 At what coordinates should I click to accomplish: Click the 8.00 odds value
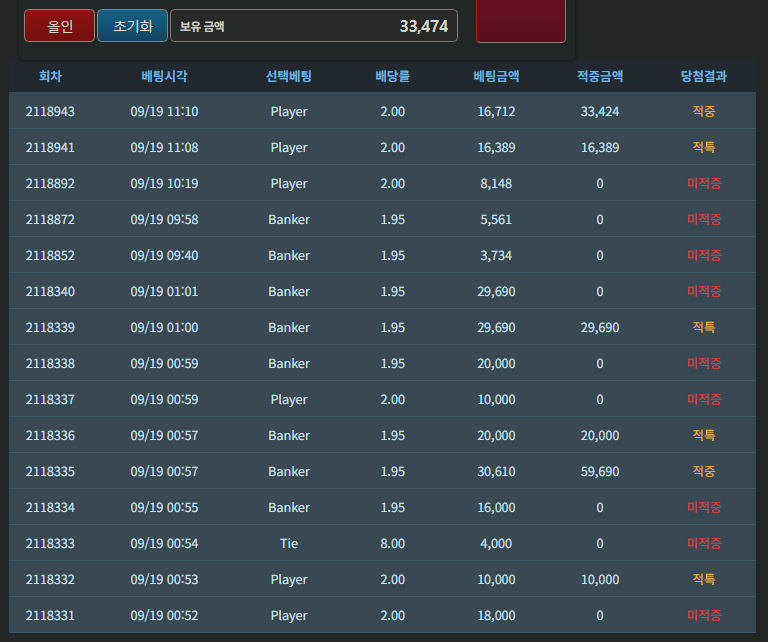click(392, 543)
